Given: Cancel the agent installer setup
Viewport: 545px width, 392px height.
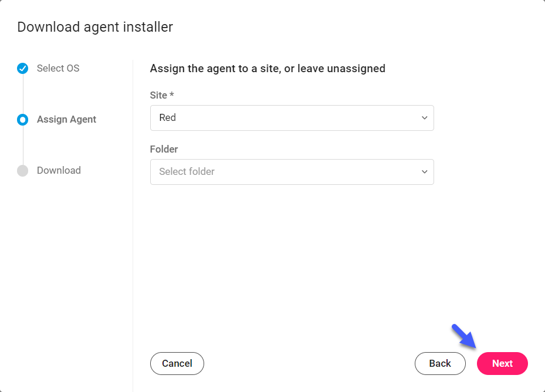Looking at the screenshot, I should (x=177, y=363).
